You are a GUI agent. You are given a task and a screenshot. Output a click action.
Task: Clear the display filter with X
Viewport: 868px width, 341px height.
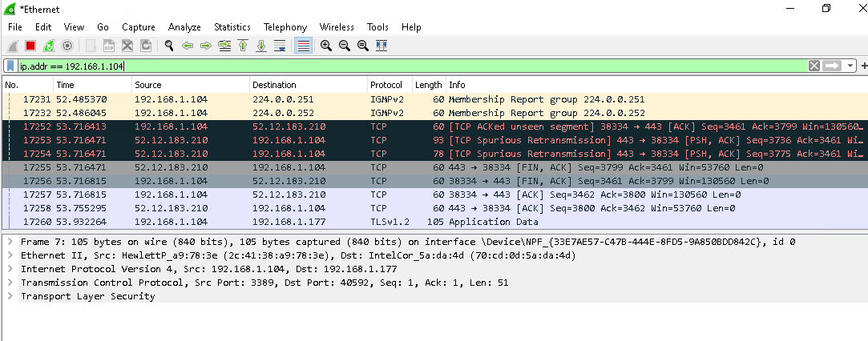[x=813, y=66]
